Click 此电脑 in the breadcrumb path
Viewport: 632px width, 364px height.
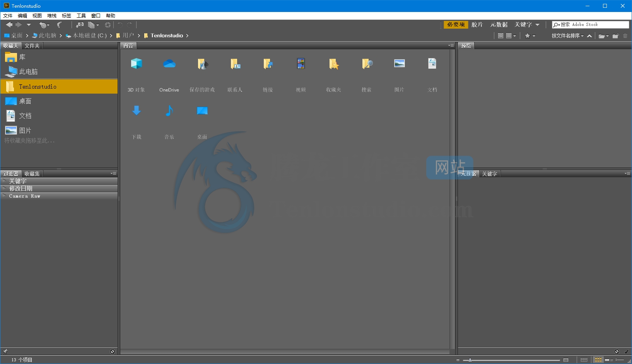47,36
